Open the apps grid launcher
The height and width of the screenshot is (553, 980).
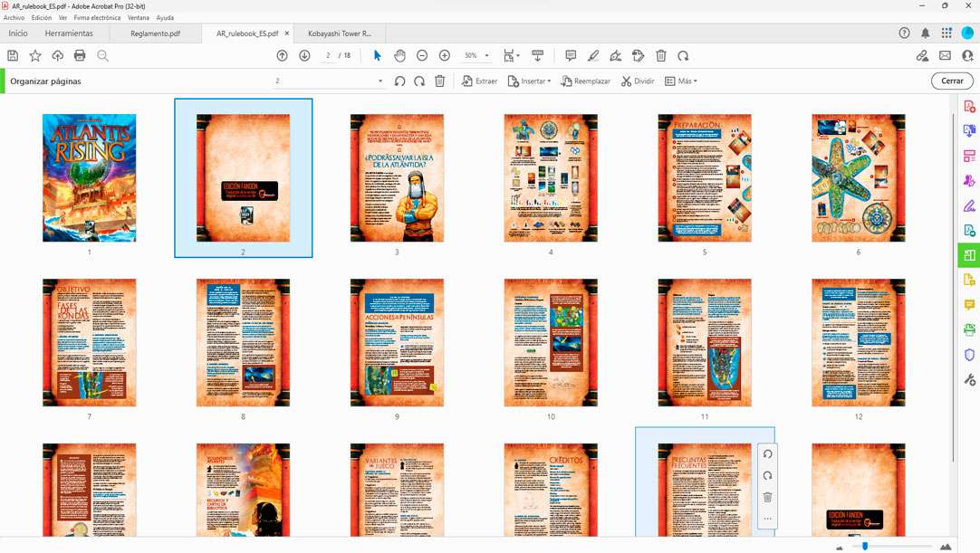(946, 33)
